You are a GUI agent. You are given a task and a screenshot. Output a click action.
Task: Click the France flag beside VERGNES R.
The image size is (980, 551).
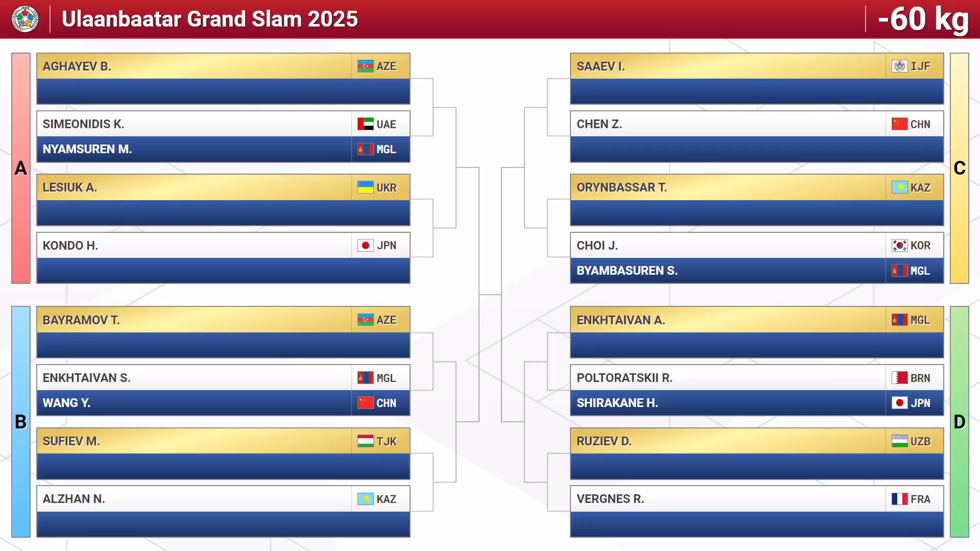tap(899, 499)
